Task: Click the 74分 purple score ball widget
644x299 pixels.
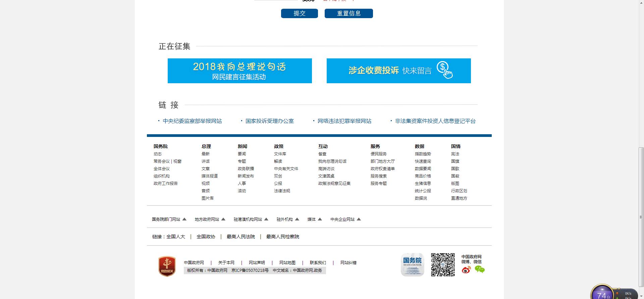Action: pyautogui.click(x=602, y=293)
